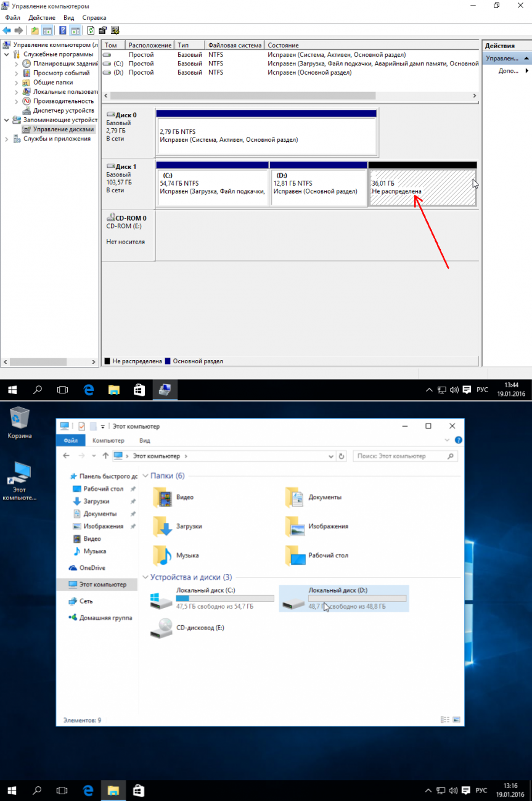Expand the Службы и приложения node arrow
Image resolution: width=532 pixels, height=801 pixels.
[6, 139]
